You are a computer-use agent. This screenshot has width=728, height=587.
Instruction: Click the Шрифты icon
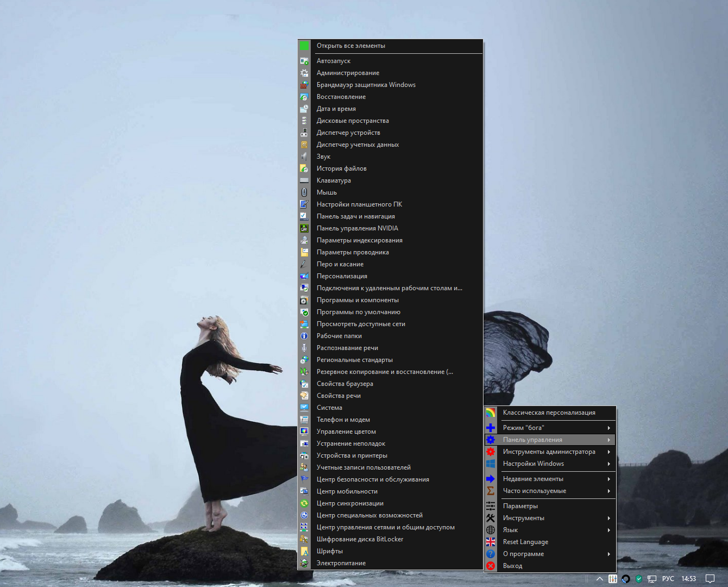(x=304, y=551)
